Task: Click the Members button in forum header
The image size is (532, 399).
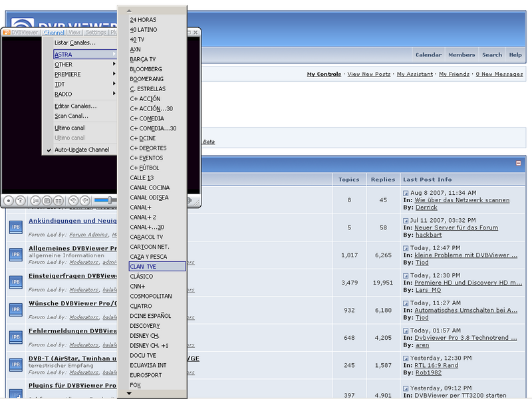Action: tap(462, 55)
